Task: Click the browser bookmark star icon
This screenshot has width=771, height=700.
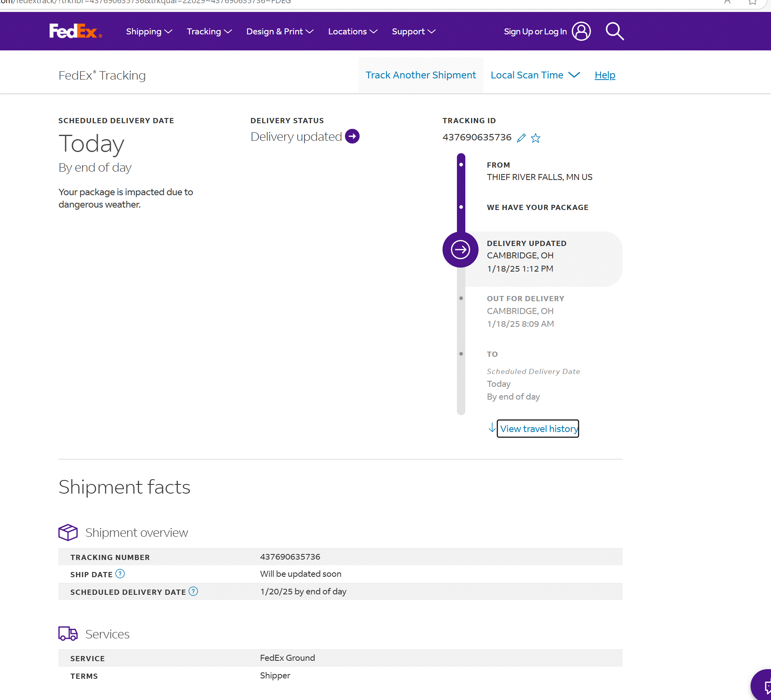Action: tap(752, 2)
